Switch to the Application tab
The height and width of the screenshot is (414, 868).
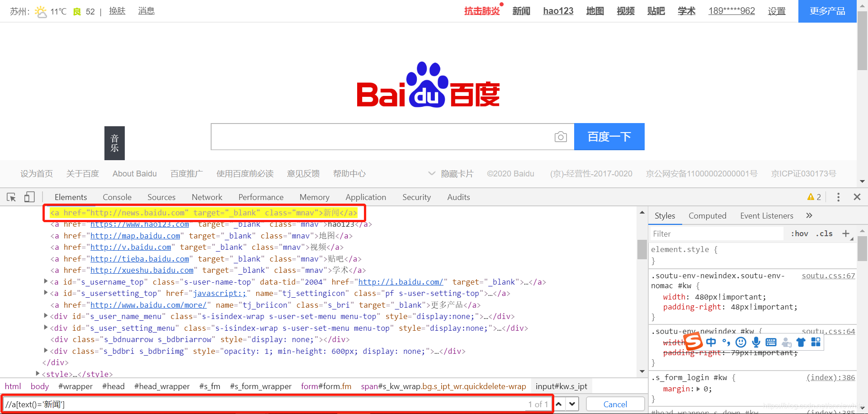[x=366, y=197]
